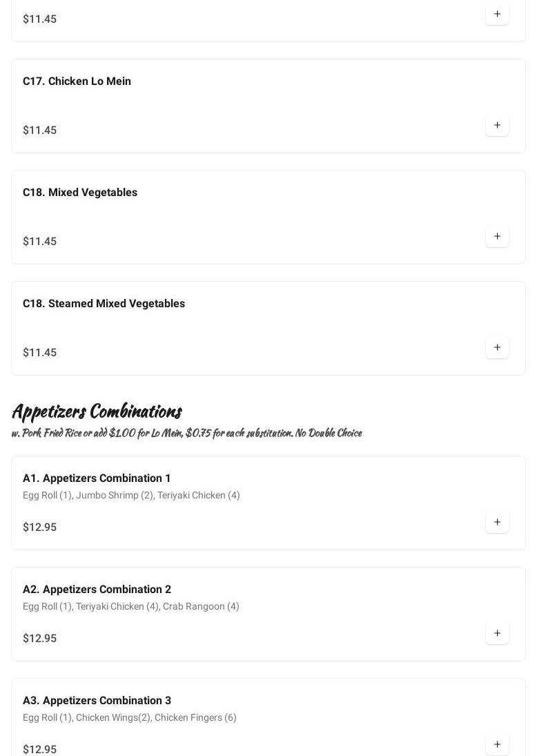Click the Crab Rangoon combination description
This screenshot has width=537, height=756.
131,607
